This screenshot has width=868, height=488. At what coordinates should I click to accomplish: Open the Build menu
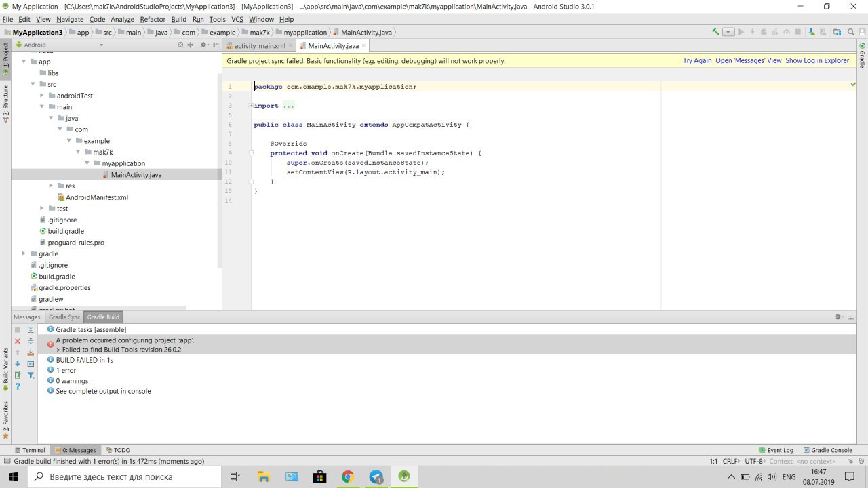[x=178, y=20]
